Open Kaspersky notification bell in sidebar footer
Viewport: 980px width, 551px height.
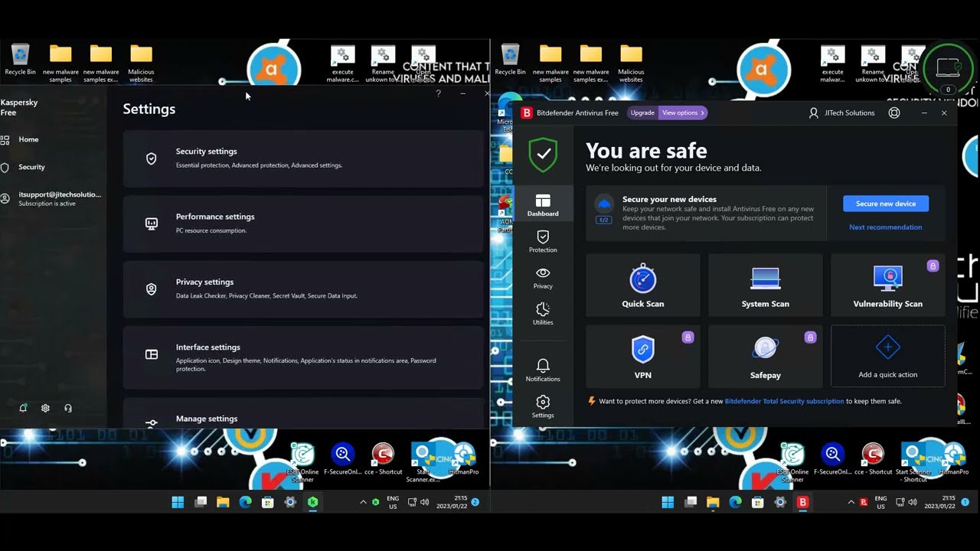(23, 408)
